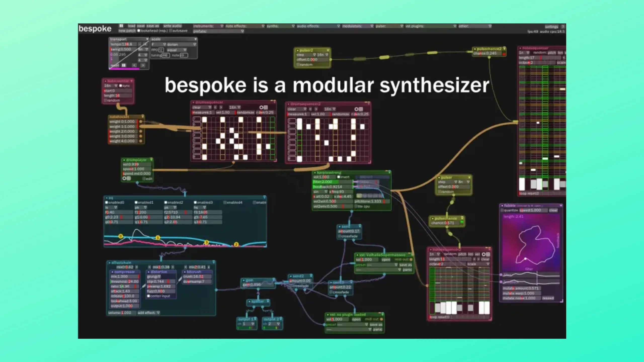The image size is (644, 362).
Task: Select EQ band node 3 on the graph
Action: click(x=207, y=242)
